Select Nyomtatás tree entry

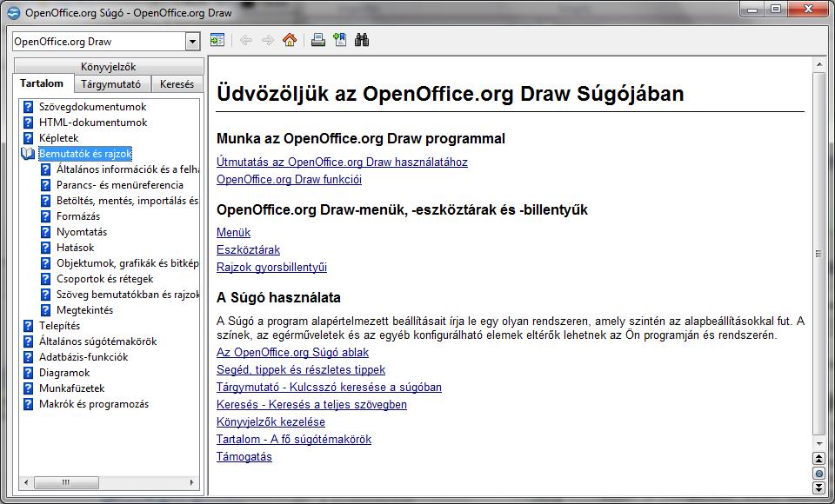pos(82,232)
